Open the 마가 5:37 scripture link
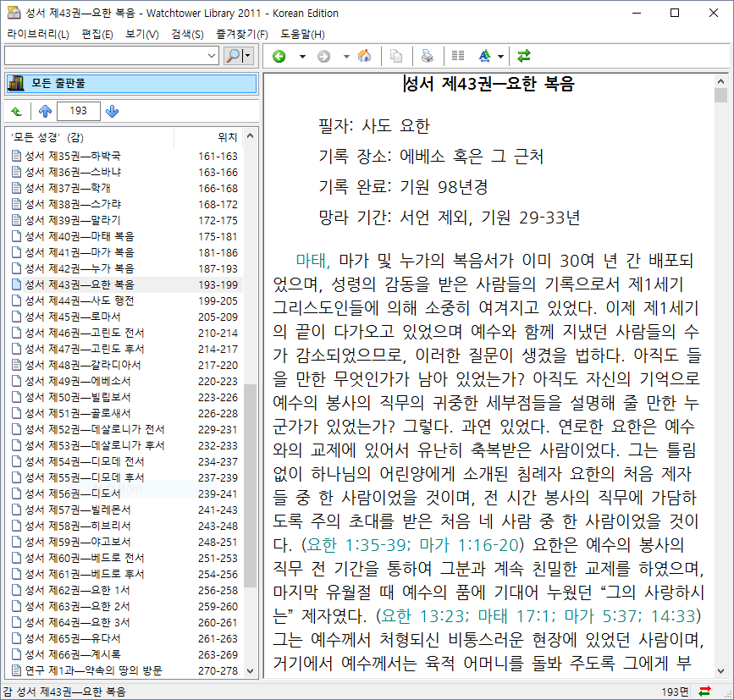 coord(603,616)
